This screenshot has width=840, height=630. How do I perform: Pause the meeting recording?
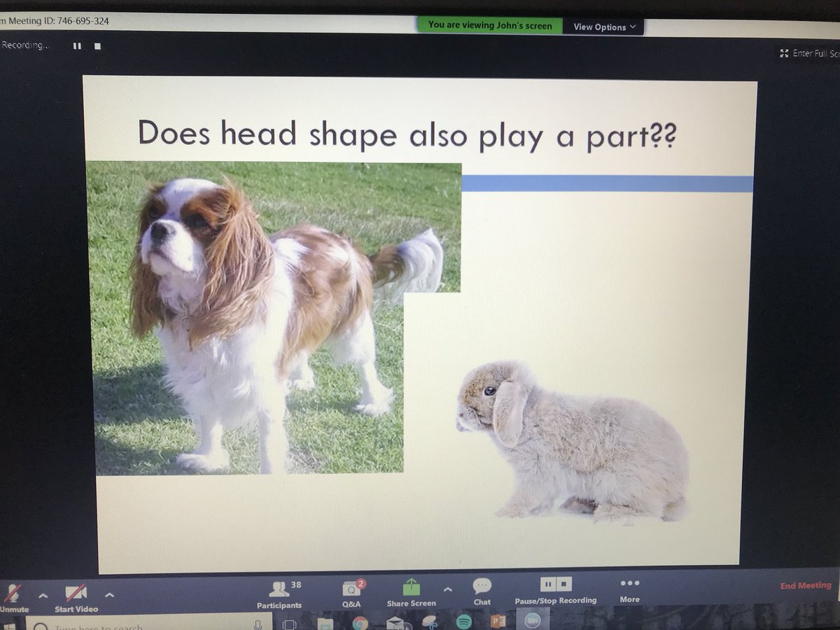[547, 583]
